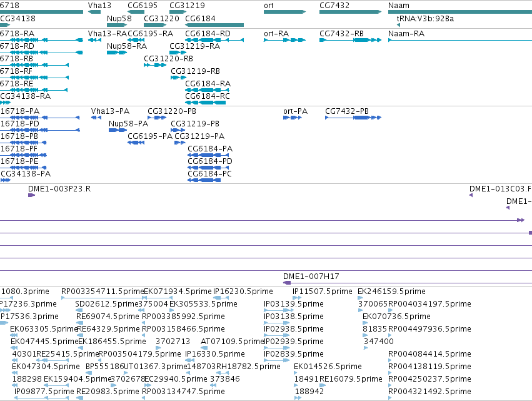Viewport: 532px width, 401px height.
Task: Click the DME1-007H17 clone feature
Action: pos(408,283)
